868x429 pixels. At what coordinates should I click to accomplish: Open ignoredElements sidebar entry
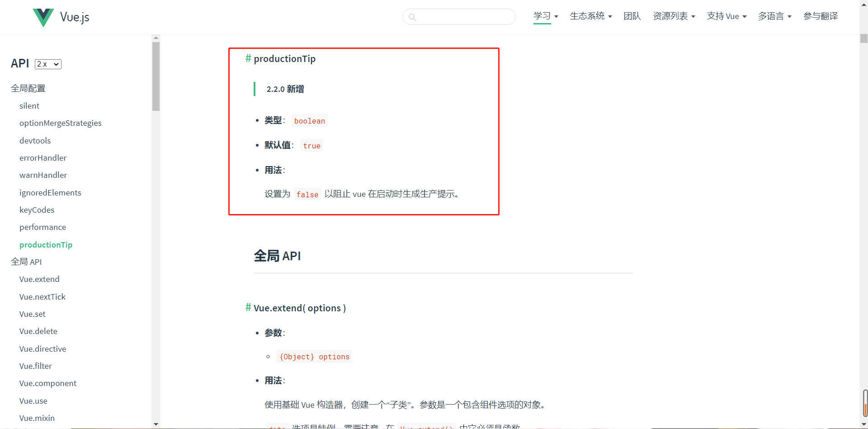click(x=50, y=193)
